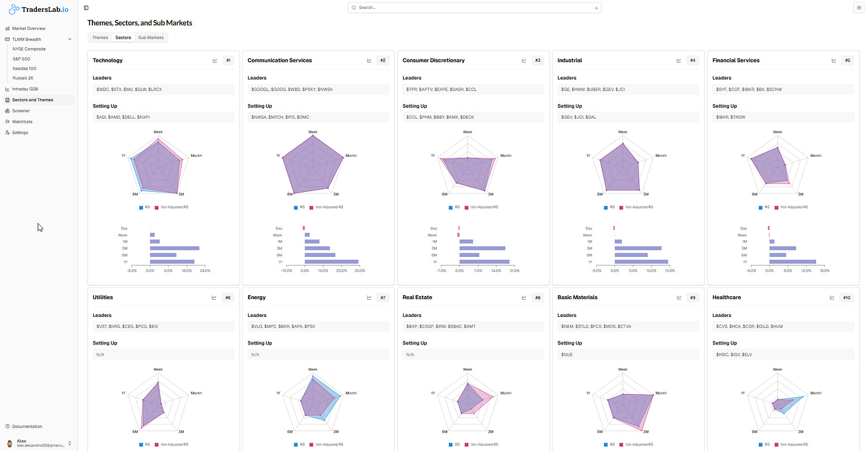This screenshot has height=451, width=868.
Task: Open chart icon on Utilities card
Action: tap(215, 297)
